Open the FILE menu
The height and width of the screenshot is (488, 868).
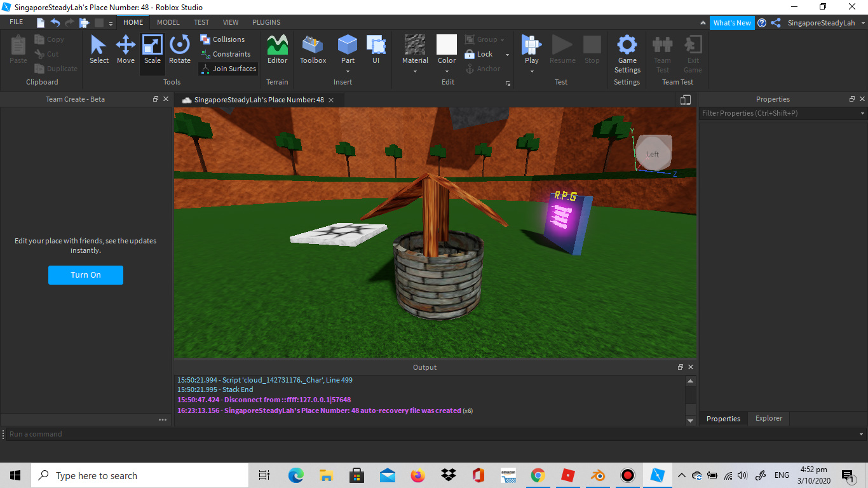tap(16, 22)
